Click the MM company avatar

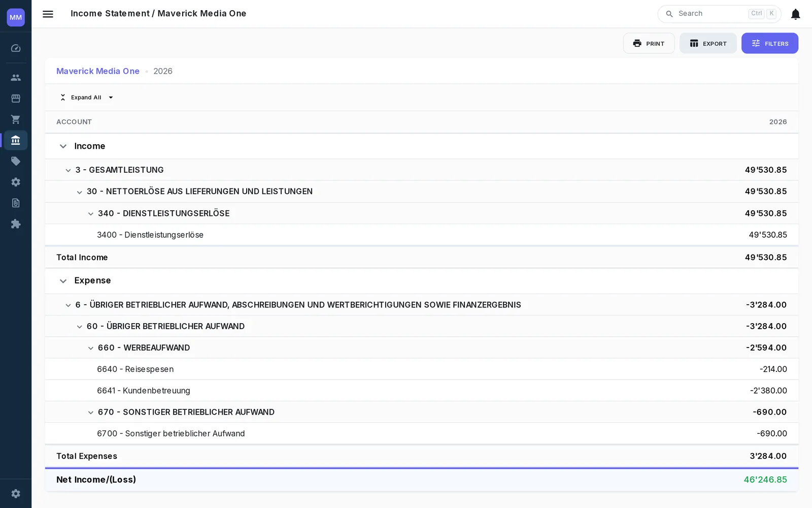pos(16,17)
